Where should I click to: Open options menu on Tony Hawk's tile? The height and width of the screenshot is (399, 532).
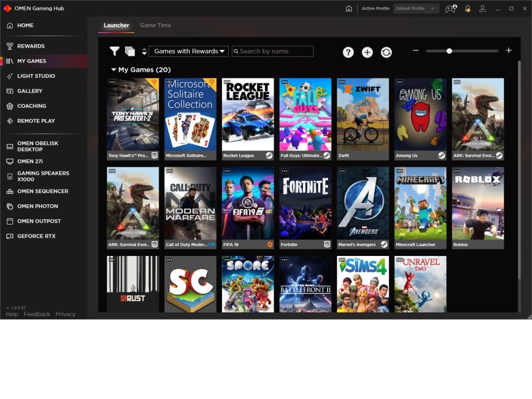point(112,82)
